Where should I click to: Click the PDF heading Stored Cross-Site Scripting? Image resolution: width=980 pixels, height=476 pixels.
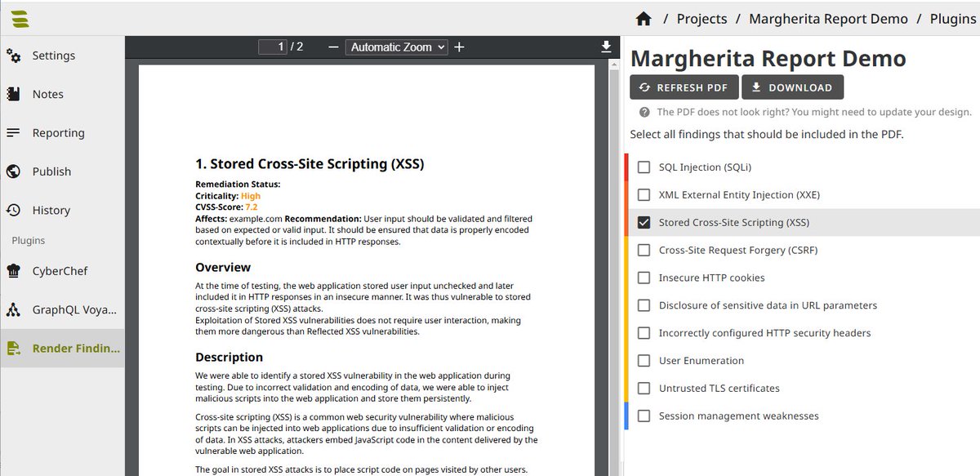click(310, 164)
